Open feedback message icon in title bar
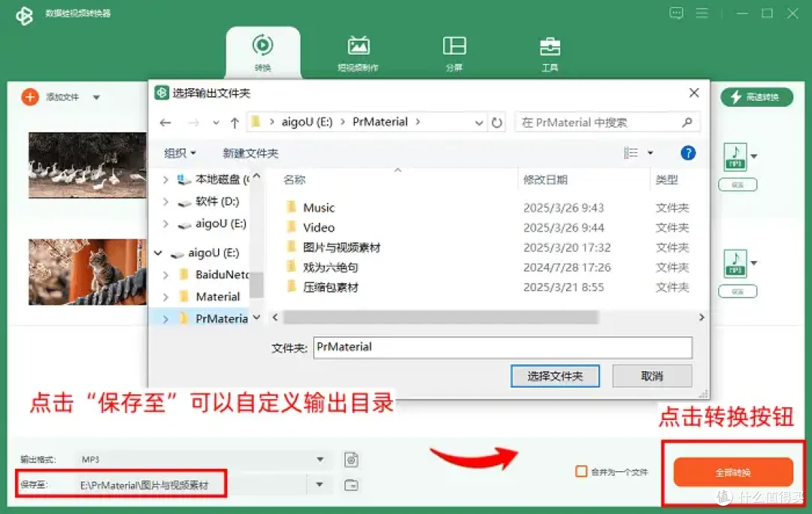Image resolution: width=812 pixels, height=514 pixels. [676, 13]
